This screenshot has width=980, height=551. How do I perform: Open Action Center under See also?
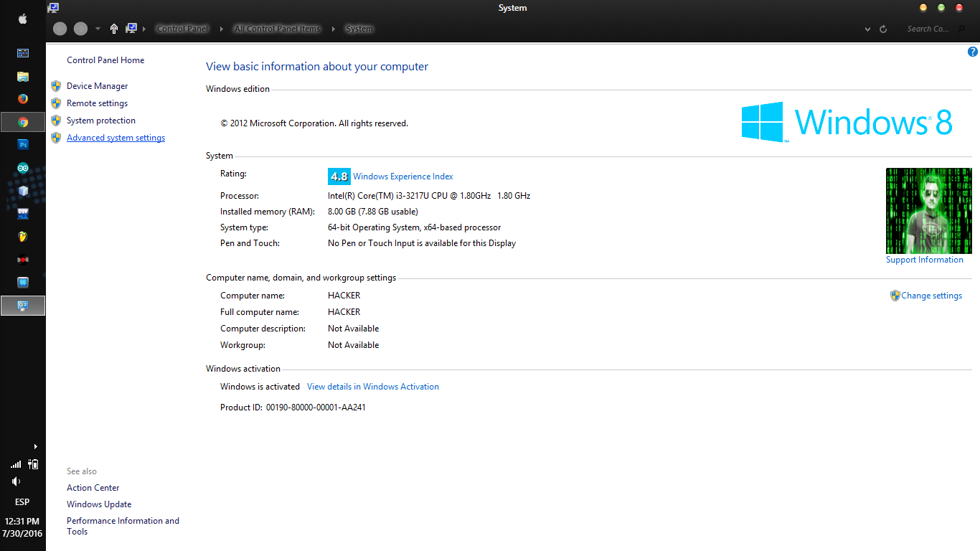click(93, 488)
